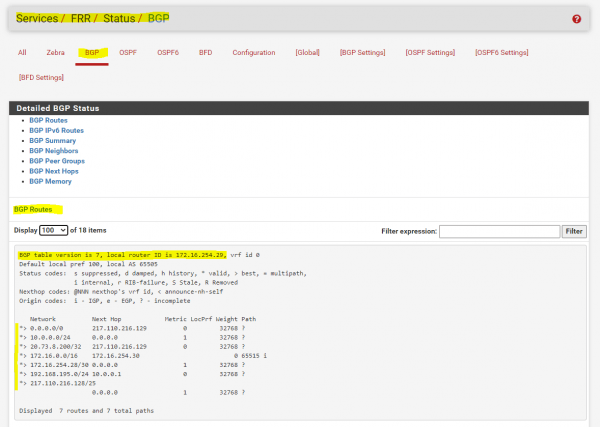Open the BFD tab
This screenshot has width=600, height=427.
coord(205,52)
